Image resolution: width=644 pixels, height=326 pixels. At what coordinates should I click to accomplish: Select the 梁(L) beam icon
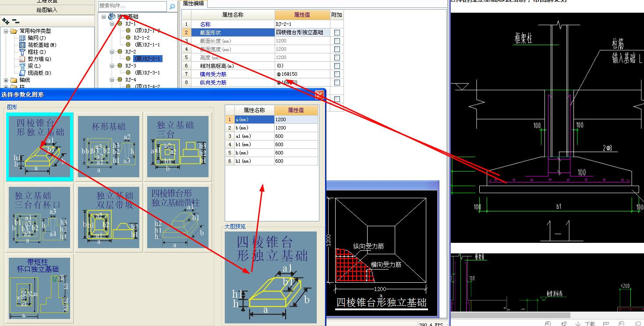pos(23,66)
